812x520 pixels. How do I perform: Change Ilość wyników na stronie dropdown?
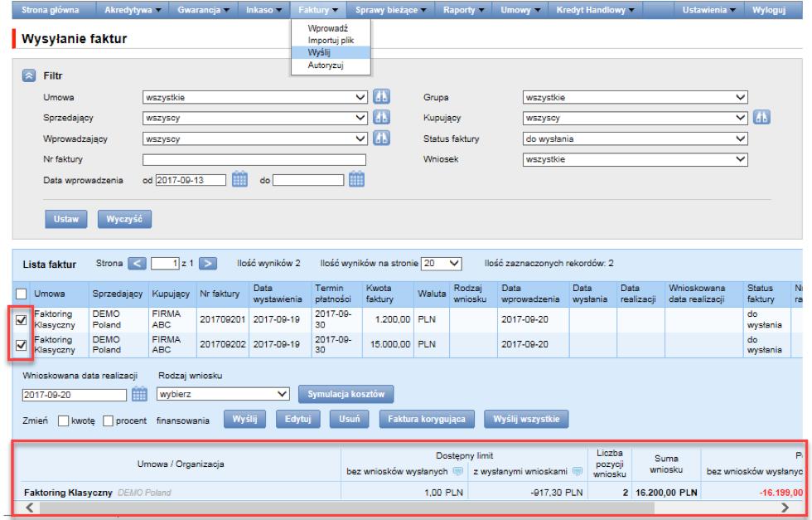click(441, 264)
